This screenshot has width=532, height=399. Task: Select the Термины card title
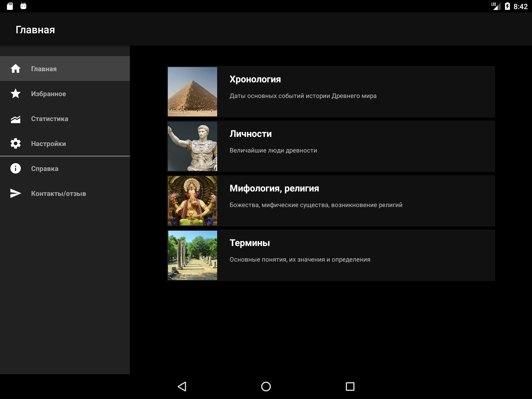click(250, 243)
